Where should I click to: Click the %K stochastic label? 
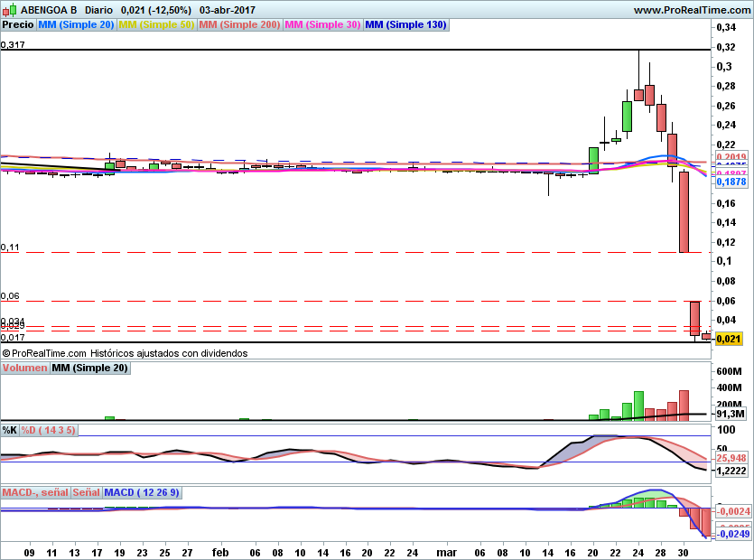(x=10, y=430)
